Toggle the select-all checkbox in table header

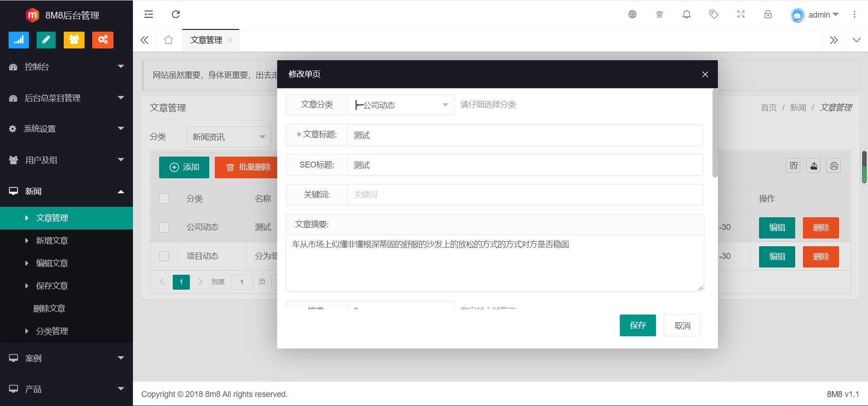tap(164, 199)
